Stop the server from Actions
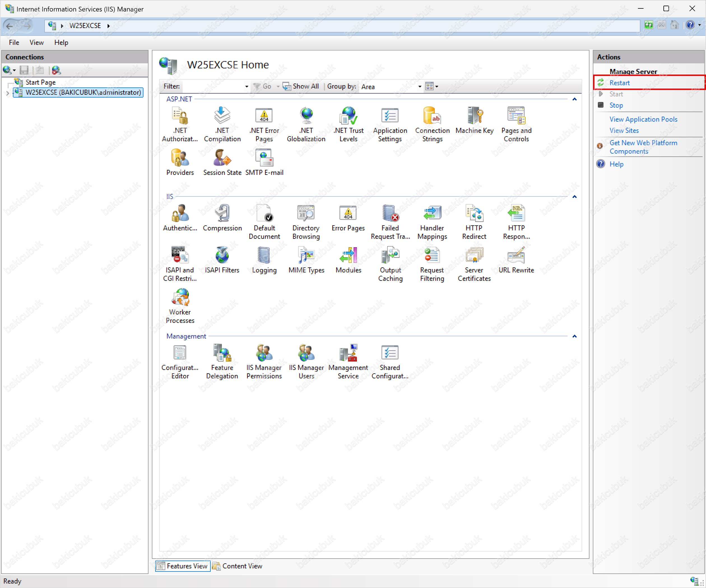 pos(616,105)
